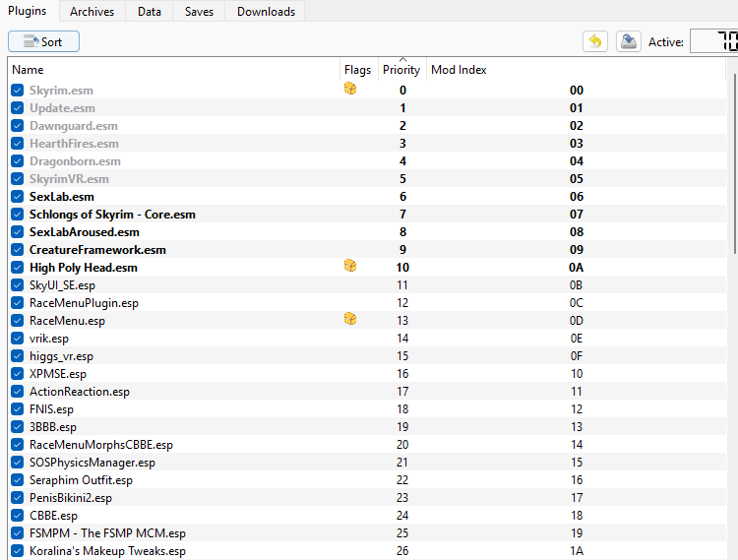This screenshot has height=560, width=738.
Task: Click archive flag icon on RaceMenu.esp row
Action: pos(350,319)
